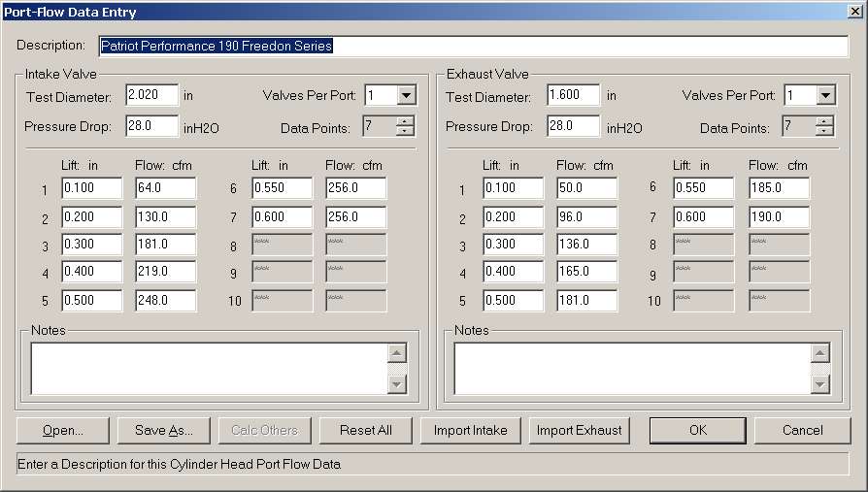Select intake row 7 lift field 0.600
This screenshot has height=492, width=868.
283,217
